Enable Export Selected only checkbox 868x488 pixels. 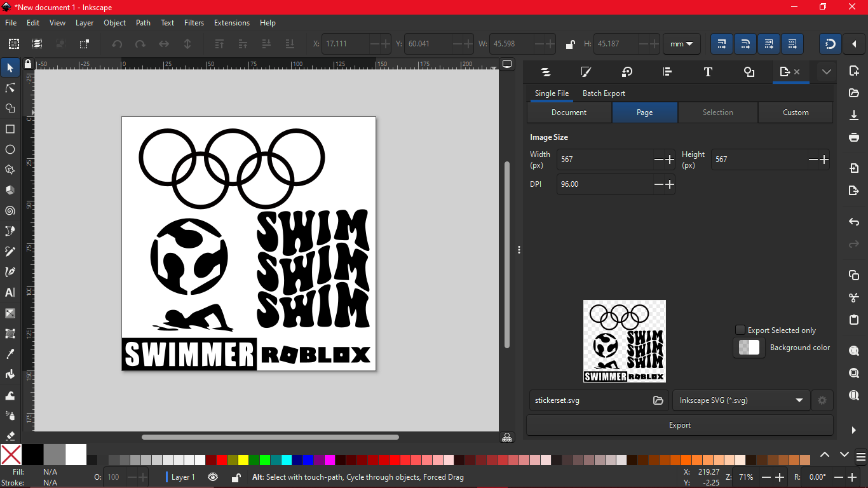coord(740,330)
